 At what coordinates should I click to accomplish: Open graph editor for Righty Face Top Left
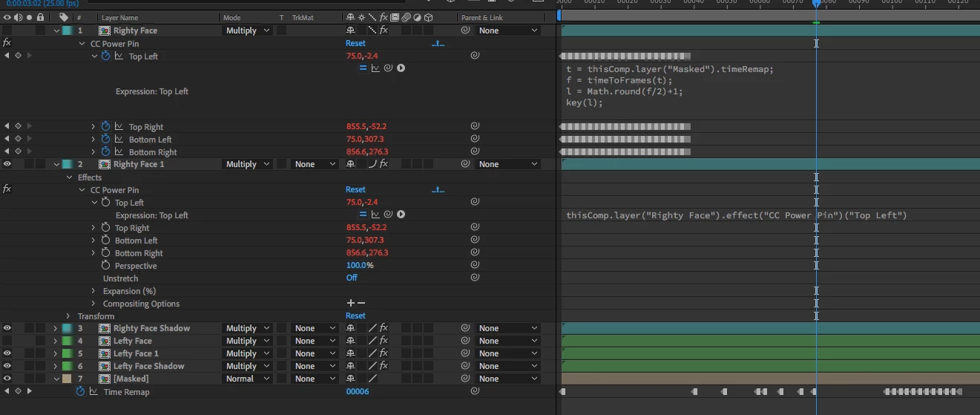pos(119,56)
